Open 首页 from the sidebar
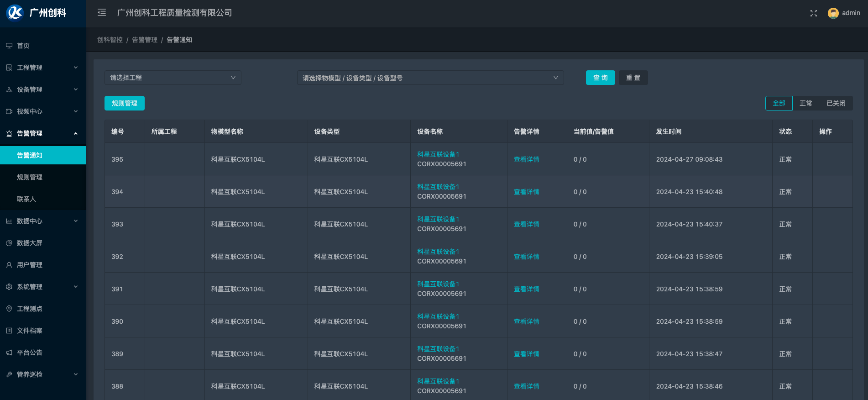The image size is (868, 400). [23, 46]
